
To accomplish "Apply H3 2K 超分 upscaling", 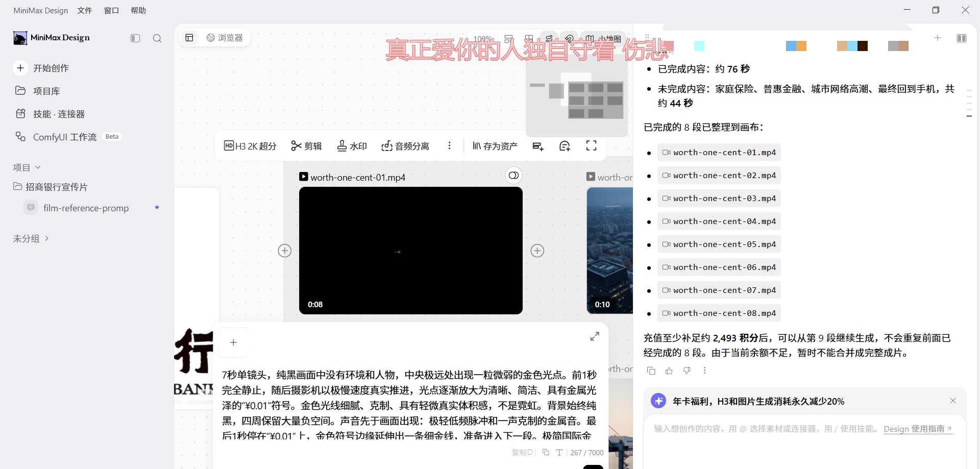I will click(x=250, y=146).
